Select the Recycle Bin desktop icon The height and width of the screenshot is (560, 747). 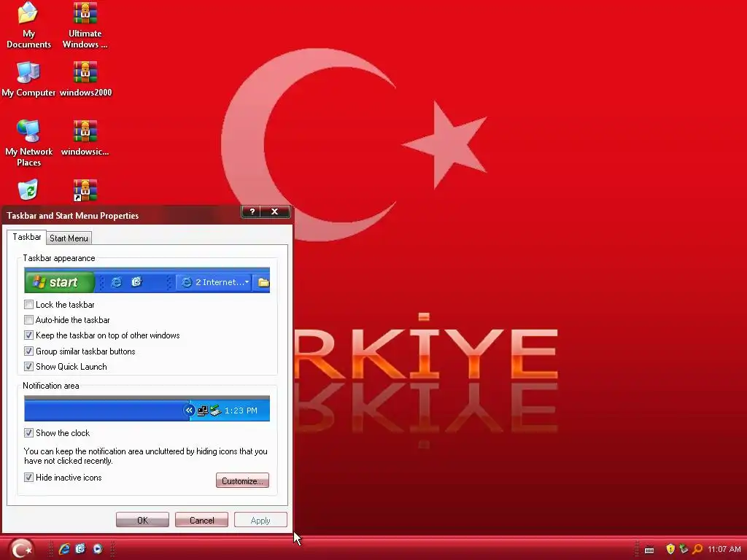point(28,190)
